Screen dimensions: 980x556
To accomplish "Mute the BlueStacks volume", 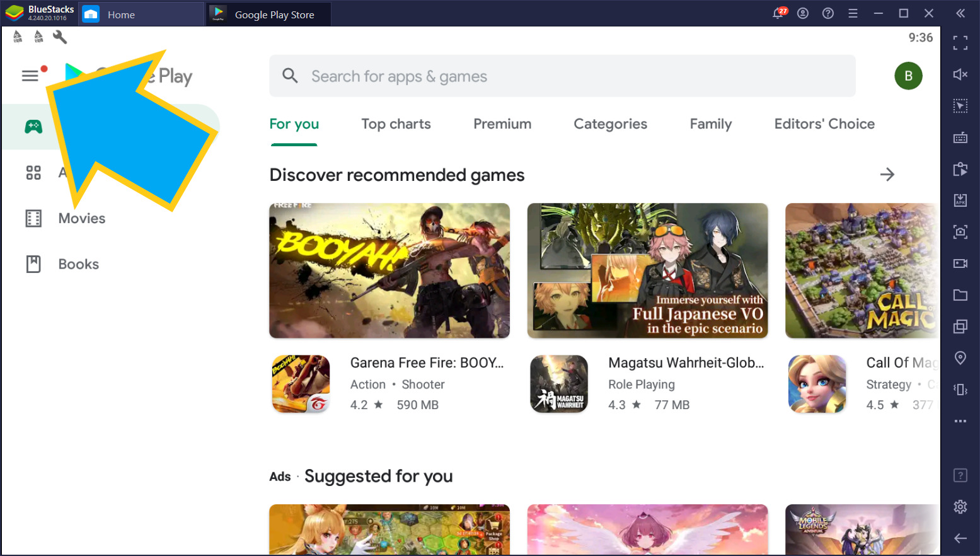I will [x=960, y=74].
